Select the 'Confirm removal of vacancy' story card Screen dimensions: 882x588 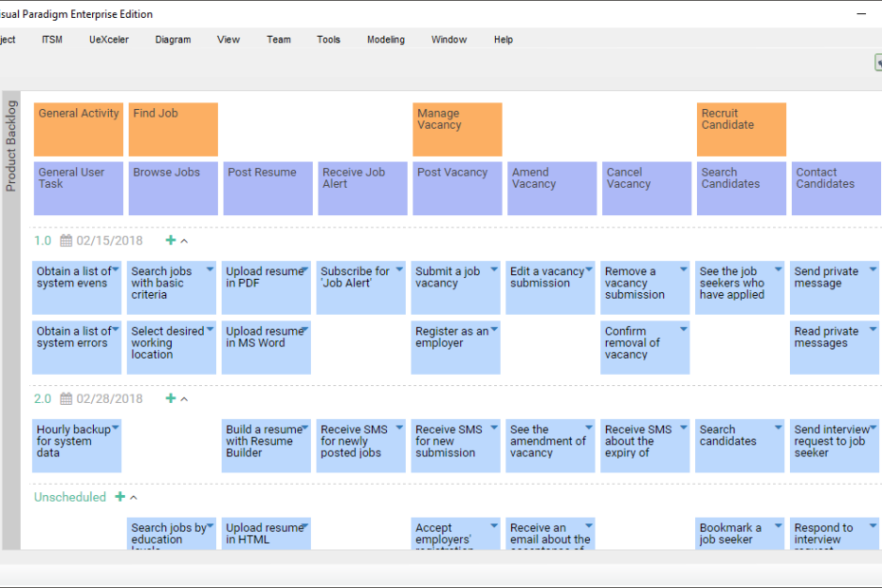645,347
